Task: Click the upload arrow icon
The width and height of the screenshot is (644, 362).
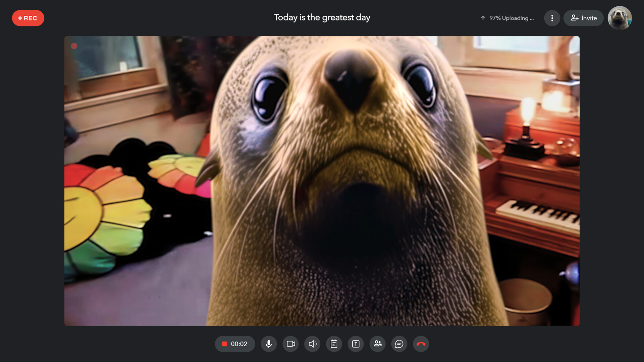Action: tap(483, 18)
